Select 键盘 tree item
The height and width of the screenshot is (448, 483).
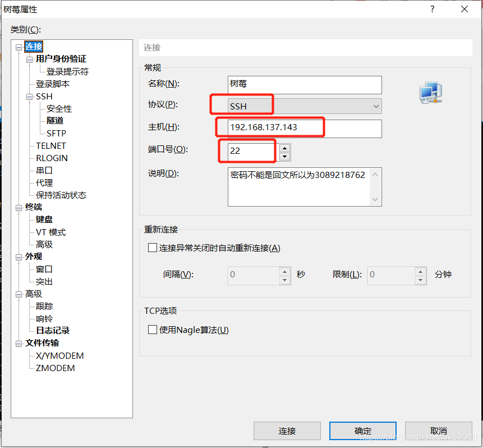(44, 219)
